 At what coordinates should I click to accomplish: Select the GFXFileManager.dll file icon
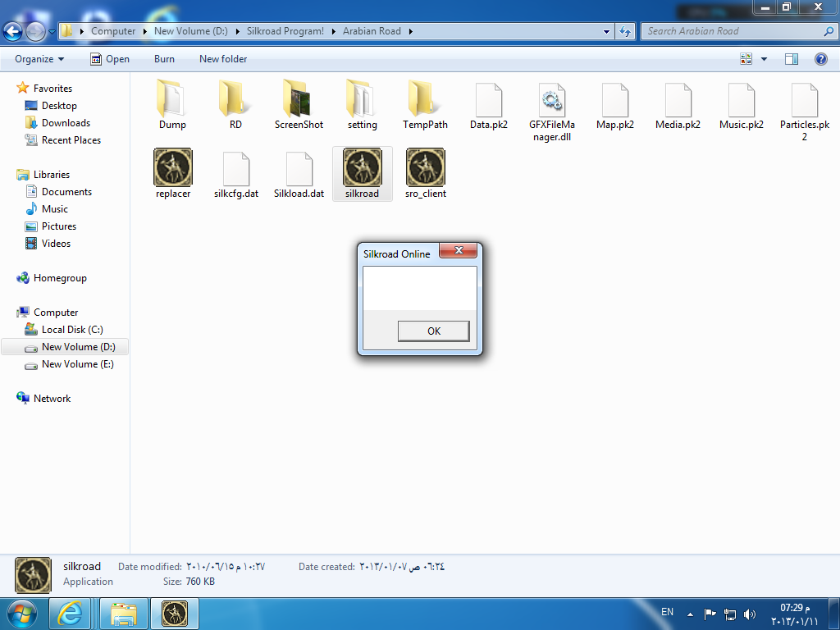[x=552, y=99]
